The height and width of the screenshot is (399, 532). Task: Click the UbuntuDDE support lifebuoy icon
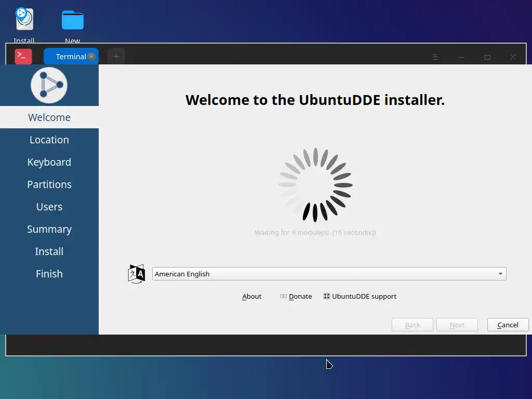[326, 296]
